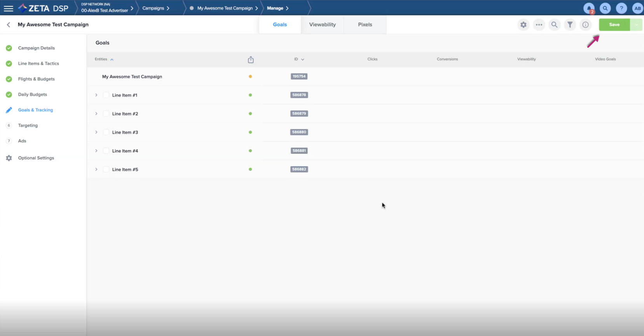This screenshot has height=336, width=644.
Task: Expand Line Item #2 row
Action: (96, 114)
